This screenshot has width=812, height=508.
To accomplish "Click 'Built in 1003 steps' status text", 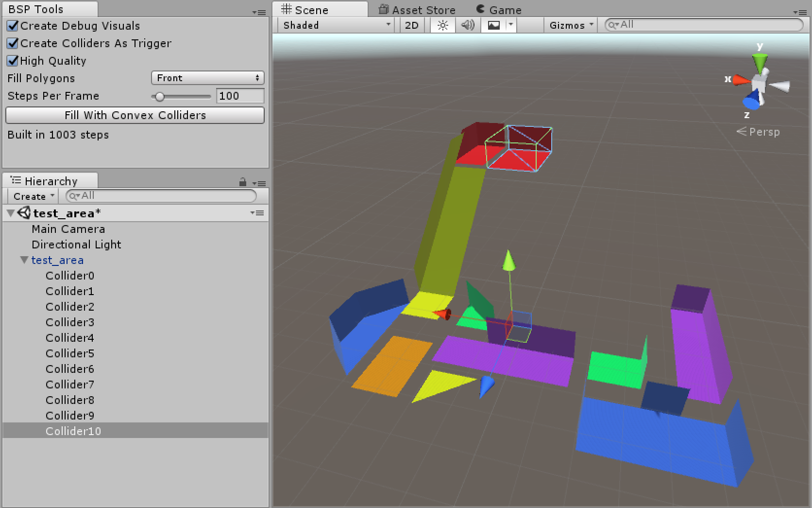I will click(x=58, y=135).
